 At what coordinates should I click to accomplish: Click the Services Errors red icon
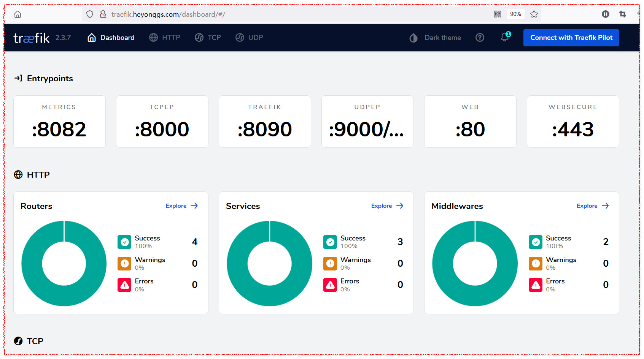click(x=330, y=285)
